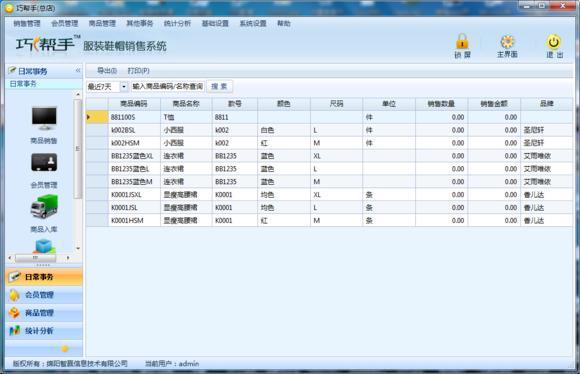This screenshot has width=580, height=374.
Task: Sort by 商品名称 column header
Action: click(186, 104)
